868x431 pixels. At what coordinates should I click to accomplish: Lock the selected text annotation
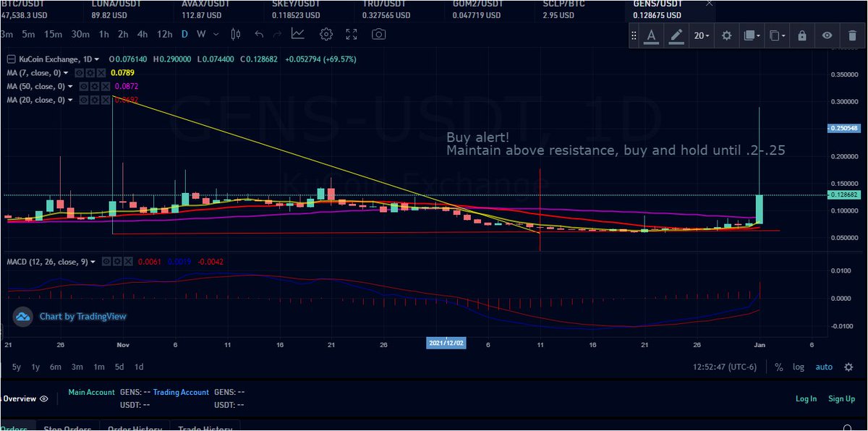point(801,35)
